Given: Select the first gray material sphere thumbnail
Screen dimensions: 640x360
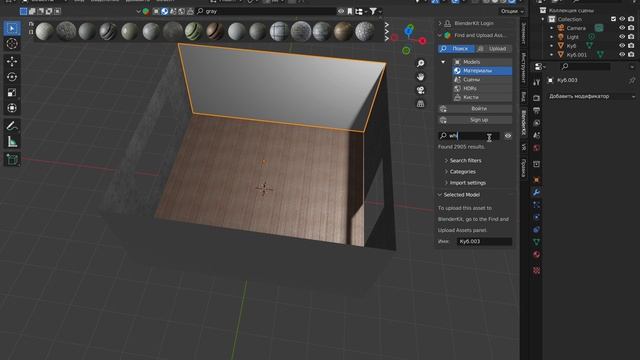Looking at the screenshot, I should coord(44,31).
